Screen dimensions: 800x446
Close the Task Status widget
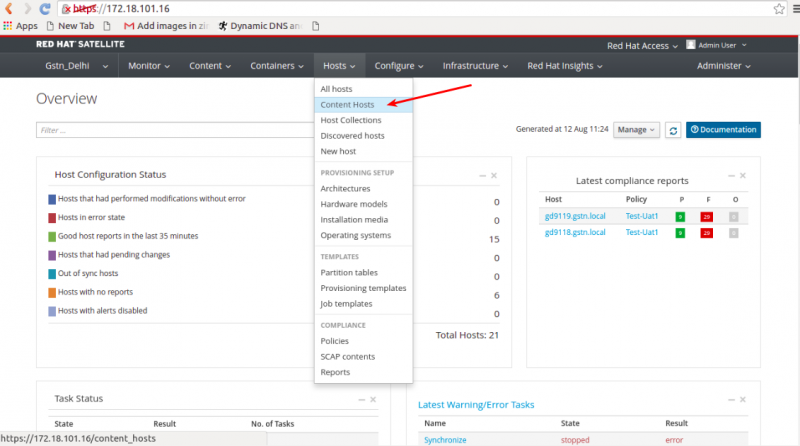click(373, 400)
